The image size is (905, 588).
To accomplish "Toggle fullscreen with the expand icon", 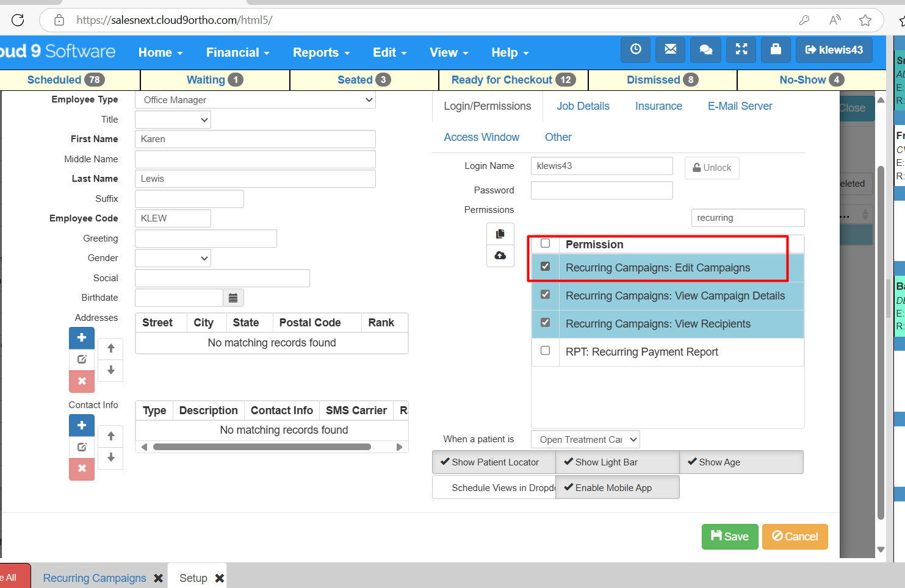I will (x=741, y=50).
